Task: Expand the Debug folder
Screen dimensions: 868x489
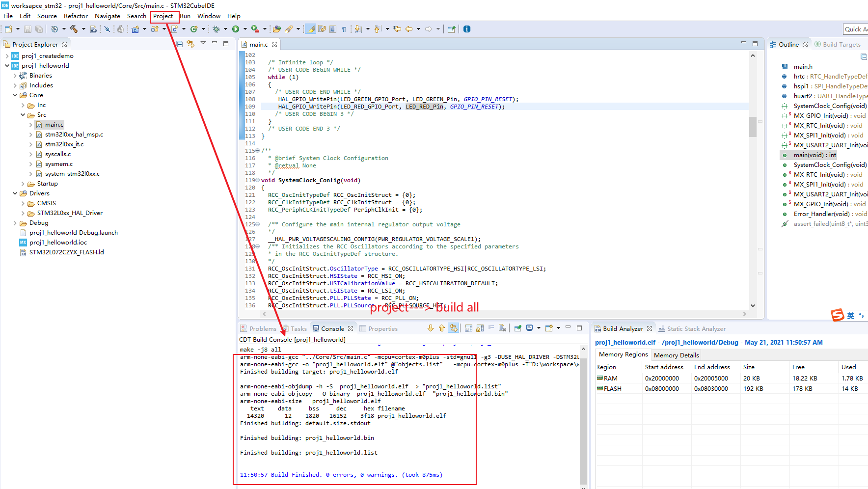Action: tap(15, 222)
